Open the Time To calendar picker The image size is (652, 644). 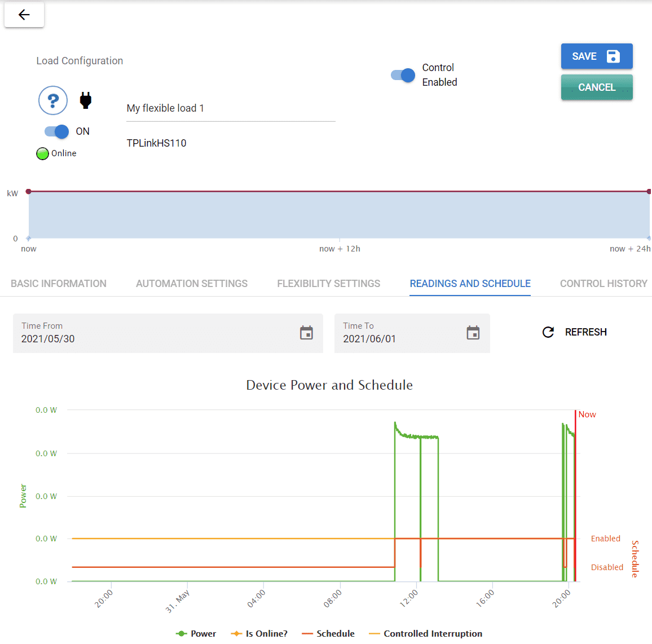(x=473, y=333)
